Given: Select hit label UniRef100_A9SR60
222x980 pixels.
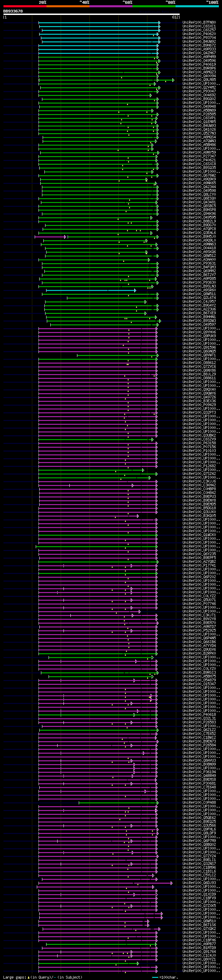Looking at the screenshot, I should click(x=199, y=290).
